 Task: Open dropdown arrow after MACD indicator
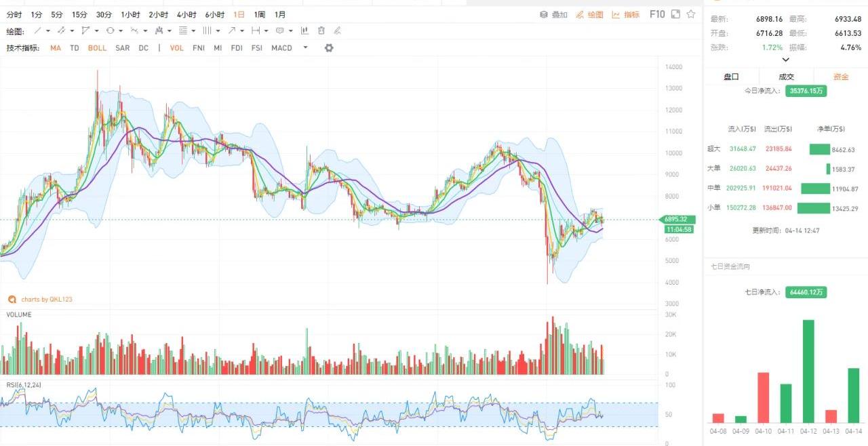(305, 48)
